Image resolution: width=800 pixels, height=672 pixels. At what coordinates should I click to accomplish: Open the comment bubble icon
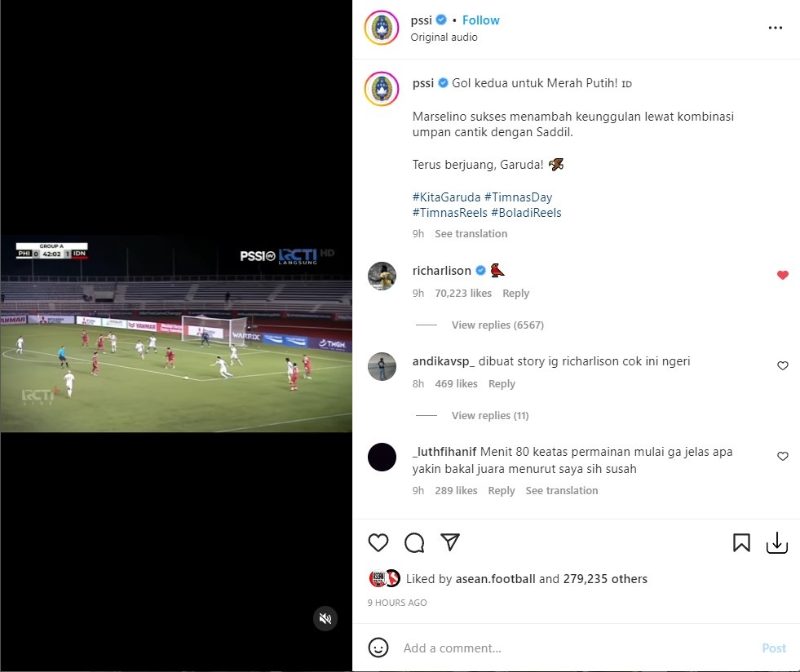414,542
